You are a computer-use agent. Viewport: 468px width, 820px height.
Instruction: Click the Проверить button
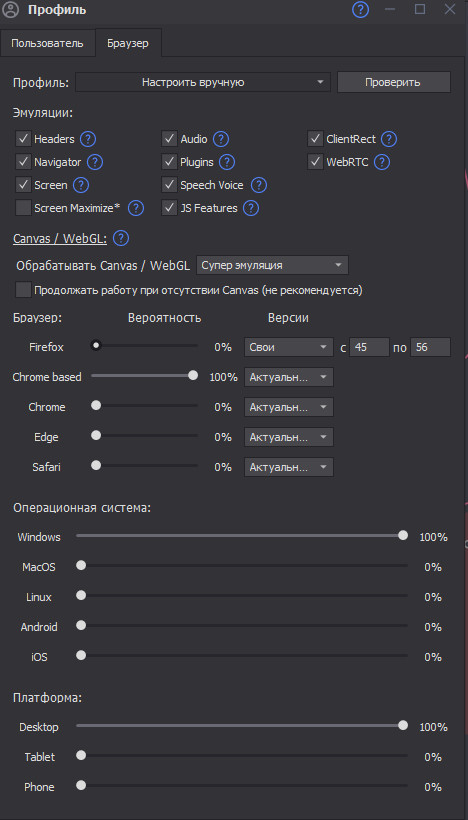[393, 82]
